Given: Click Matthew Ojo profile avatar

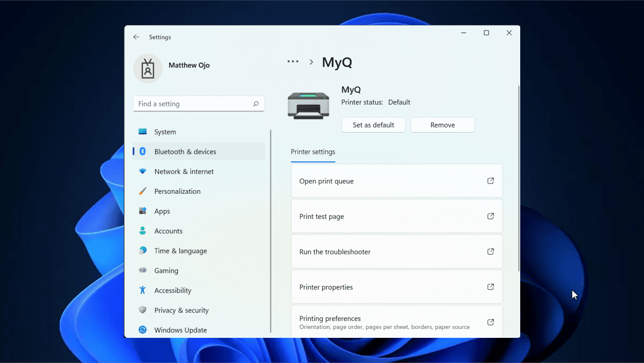Looking at the screenshot, I should (x=147, y=69).
